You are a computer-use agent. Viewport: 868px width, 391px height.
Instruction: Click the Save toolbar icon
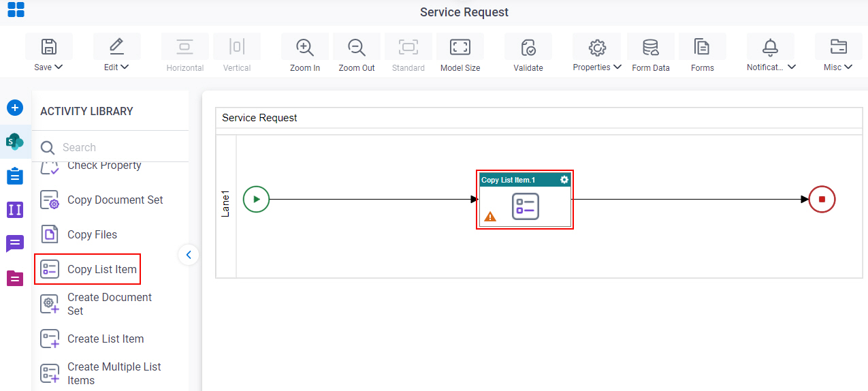[x=49, y=46]
